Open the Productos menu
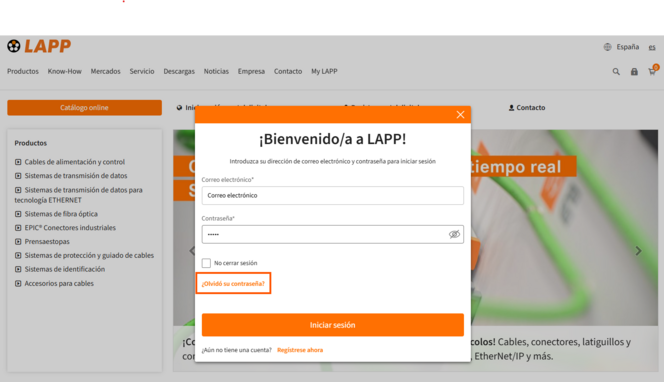Screen dimensions: 664x382 23,72
